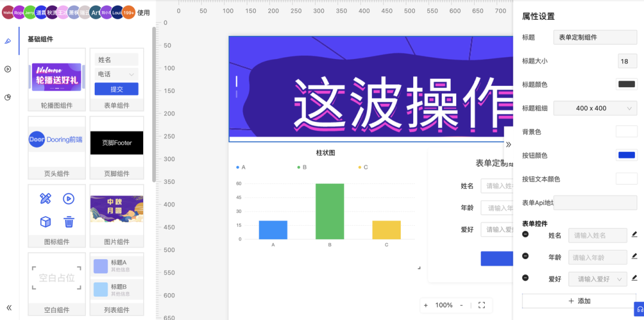Edit the 年龄 form control with pencil icon

coord(634,256)
